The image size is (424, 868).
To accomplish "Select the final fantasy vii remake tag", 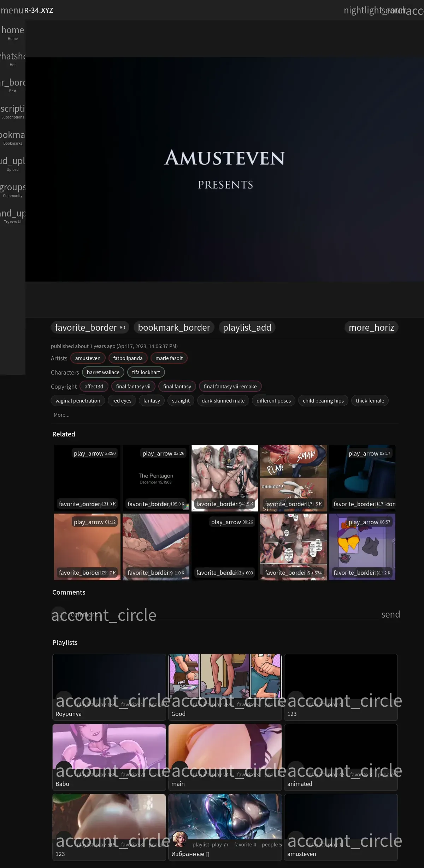I will (x=230, y=387).
